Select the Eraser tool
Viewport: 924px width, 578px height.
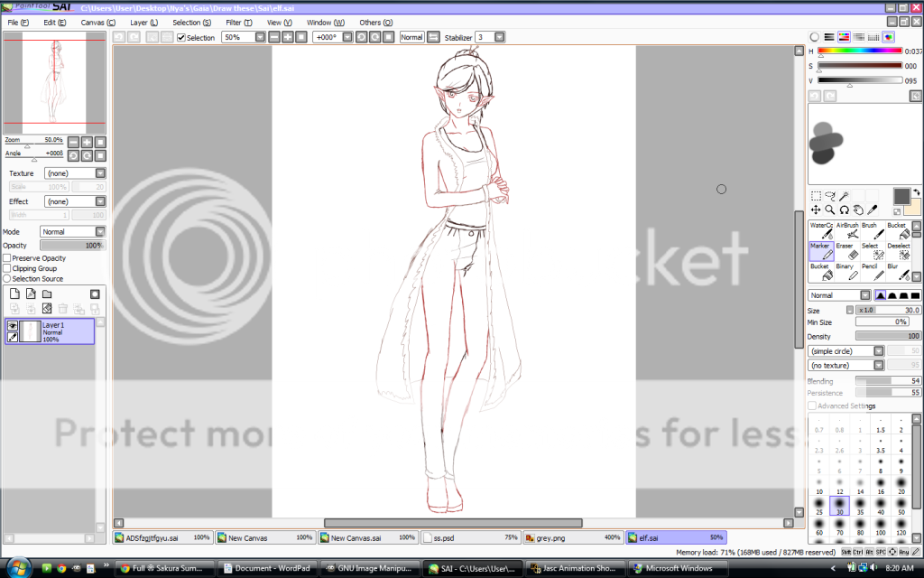coord(846,251)
